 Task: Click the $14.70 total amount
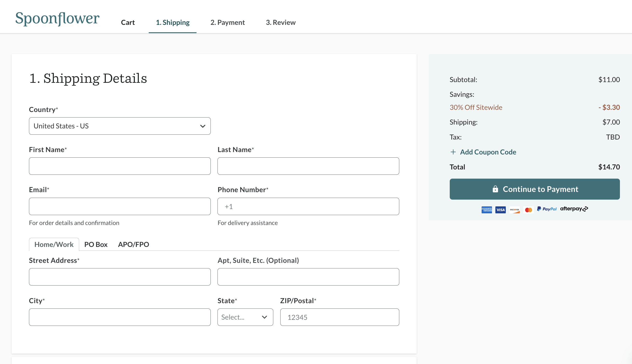(x=609, y=167)
